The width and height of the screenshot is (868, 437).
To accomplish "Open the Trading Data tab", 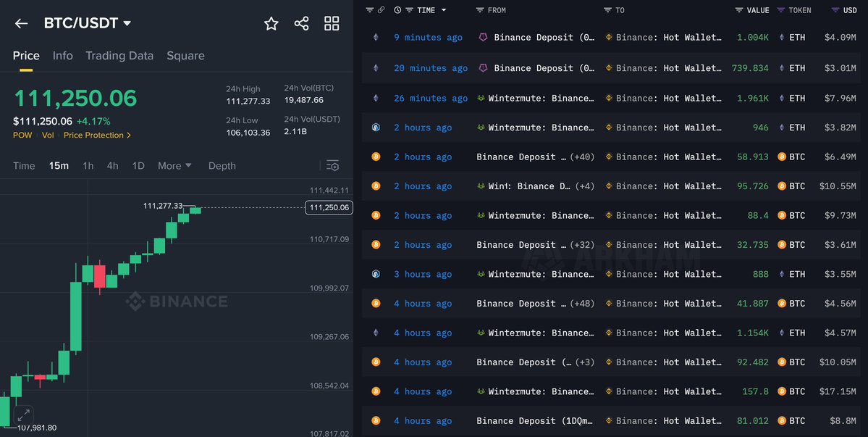I will 119,55.
